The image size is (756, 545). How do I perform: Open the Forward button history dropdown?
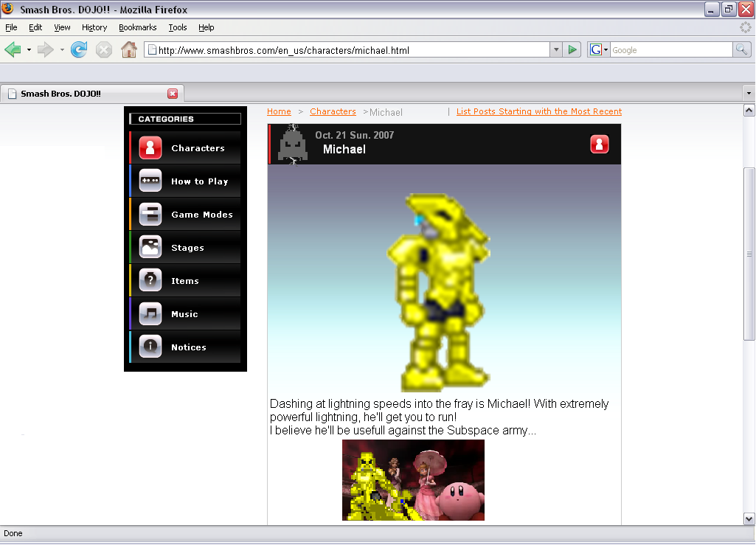click(62, 49)
